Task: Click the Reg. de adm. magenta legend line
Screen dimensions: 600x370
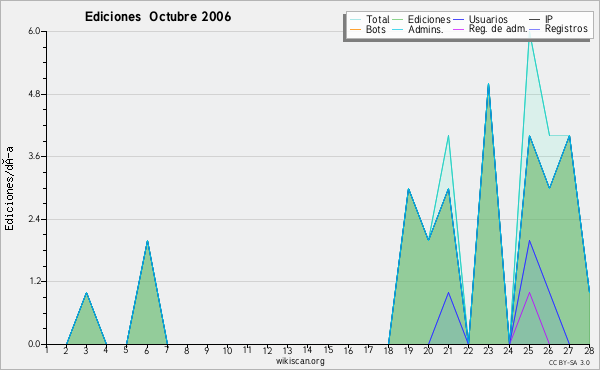Action: tap(458, 29)
